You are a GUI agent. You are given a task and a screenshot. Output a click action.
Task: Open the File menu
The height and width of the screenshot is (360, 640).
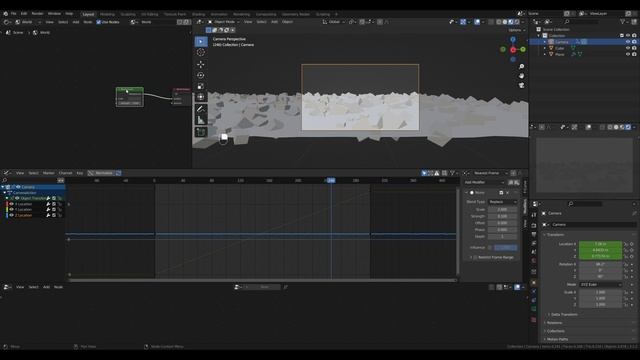[x=13, y=13]
